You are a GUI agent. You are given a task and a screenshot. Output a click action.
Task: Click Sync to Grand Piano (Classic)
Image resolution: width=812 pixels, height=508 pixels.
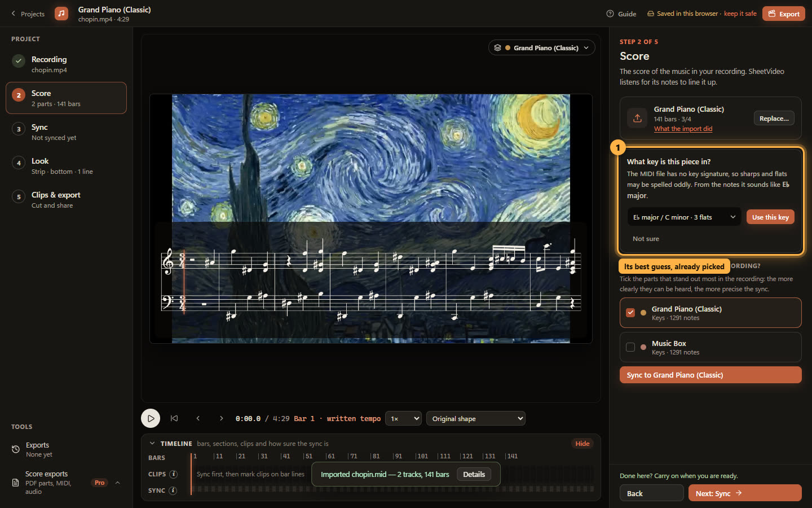(x=710, y=375)
